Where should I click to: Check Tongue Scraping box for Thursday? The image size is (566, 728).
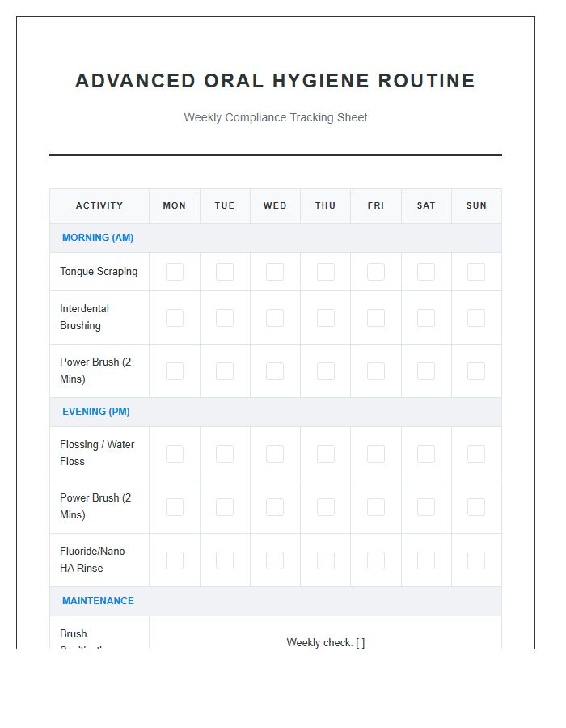(326, 272)
